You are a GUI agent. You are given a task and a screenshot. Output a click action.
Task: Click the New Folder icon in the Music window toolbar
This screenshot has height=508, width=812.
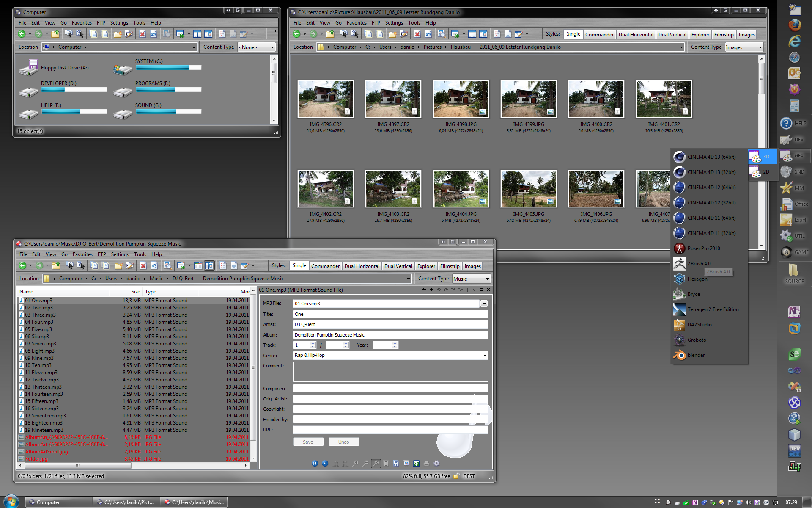pos(118,265)
